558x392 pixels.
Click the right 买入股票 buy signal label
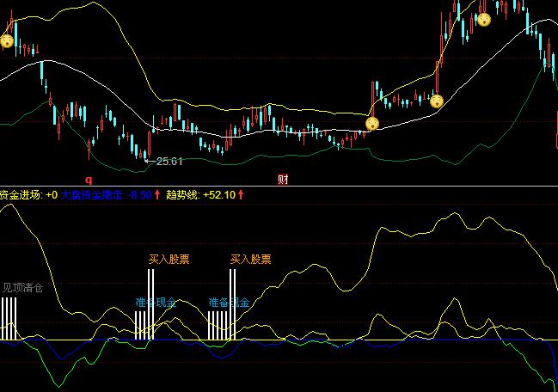(251, 258)
